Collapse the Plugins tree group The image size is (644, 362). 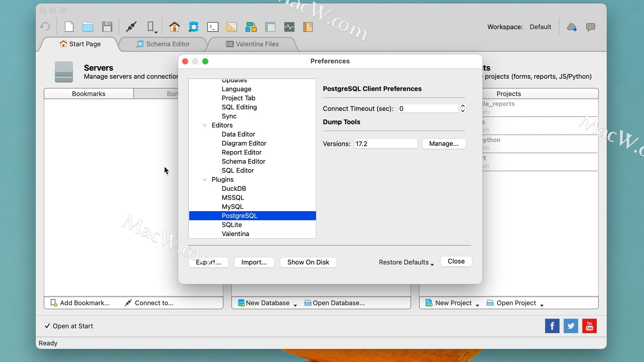pyautogui.click(x=205, y=179)
